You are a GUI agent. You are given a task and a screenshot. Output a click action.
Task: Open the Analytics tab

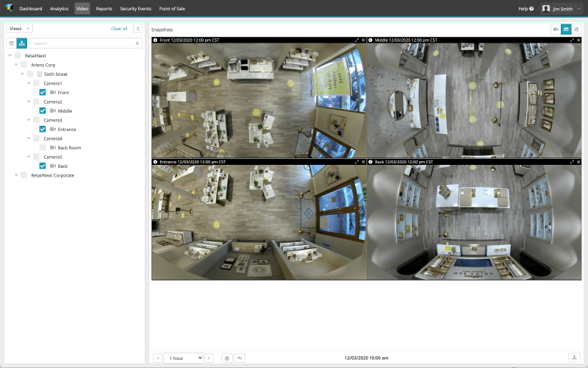point(60,9)
